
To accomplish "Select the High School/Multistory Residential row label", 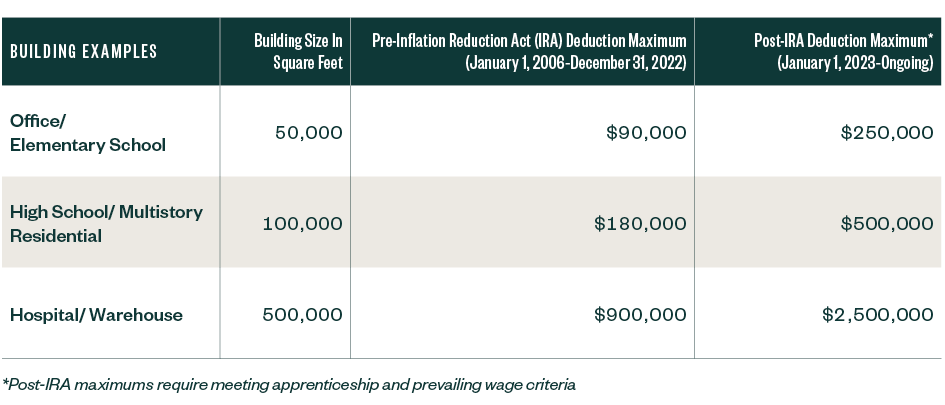I will tap(106, 224).
